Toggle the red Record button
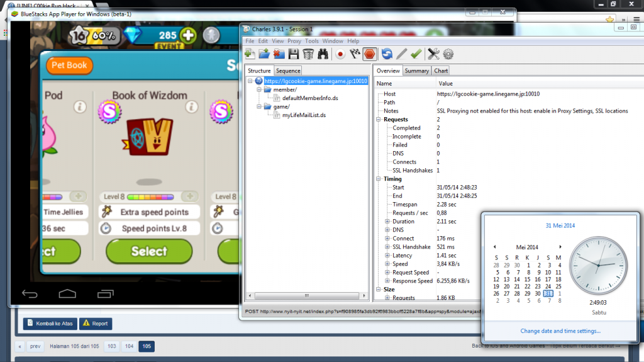The height and width of the screenshot is (362, 644). click(x=340, y=54)
